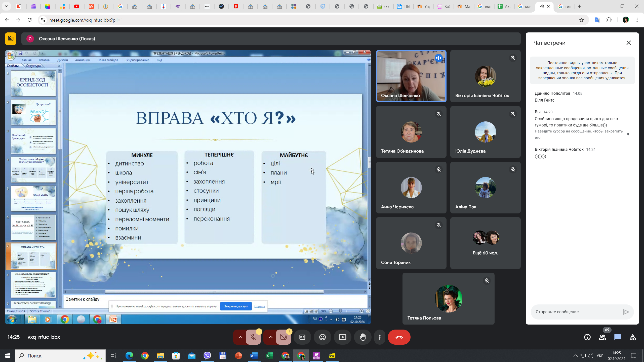644x362 pixels.
Task: Open the activities shapes icon
Action: tap(632, 337)
